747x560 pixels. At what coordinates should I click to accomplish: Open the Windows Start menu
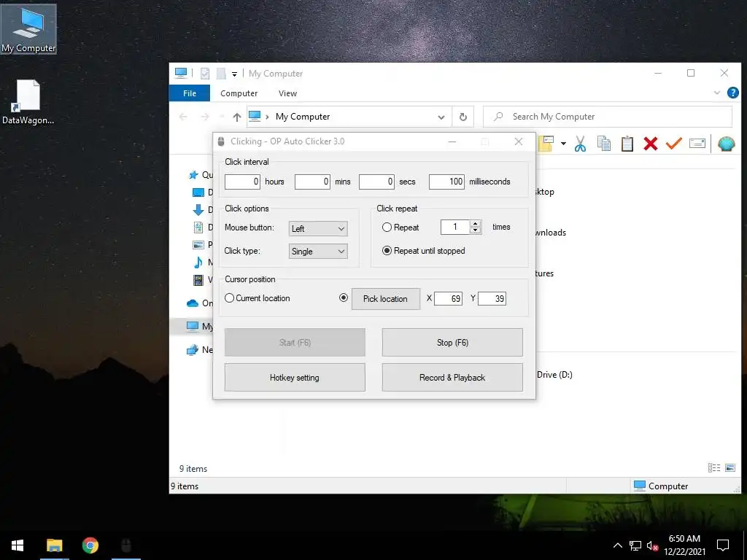click(18, 545)
